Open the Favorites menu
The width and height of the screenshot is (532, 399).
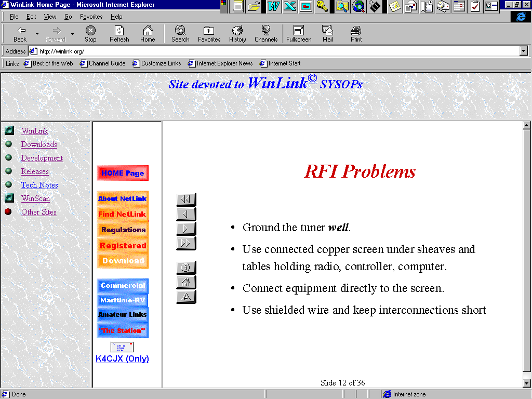(91, 17)
